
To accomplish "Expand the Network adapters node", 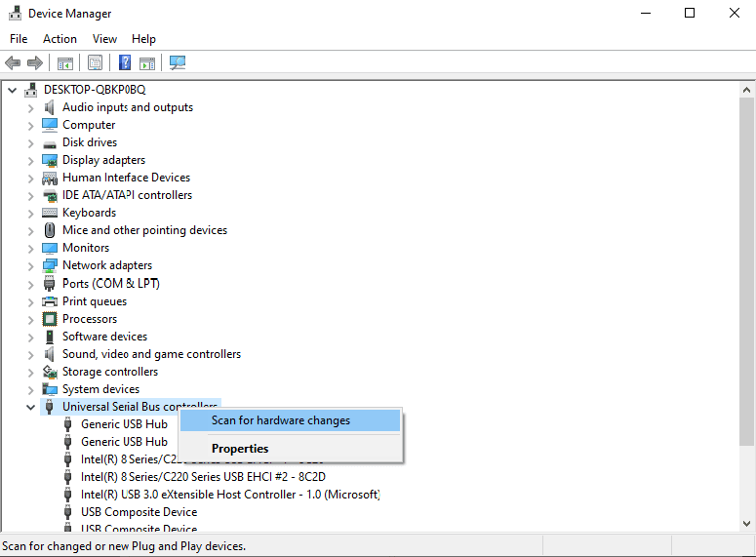I will (30, 265).
